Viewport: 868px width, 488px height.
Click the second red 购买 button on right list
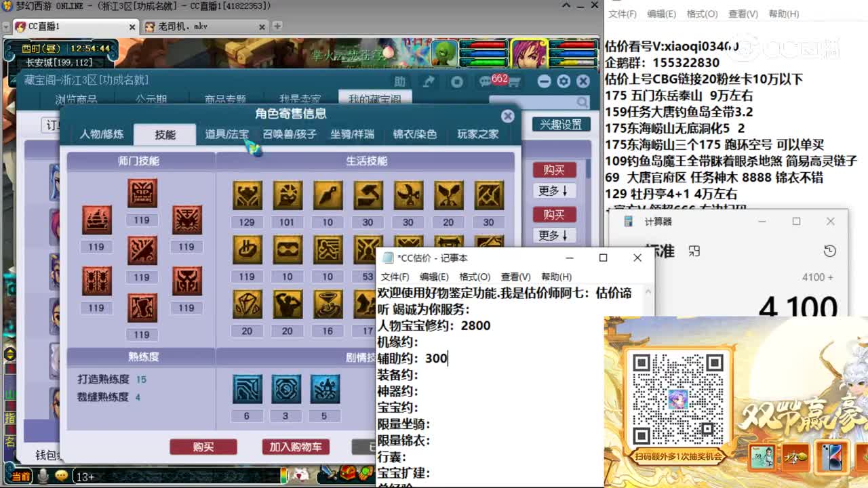click(x=554, y=215)
